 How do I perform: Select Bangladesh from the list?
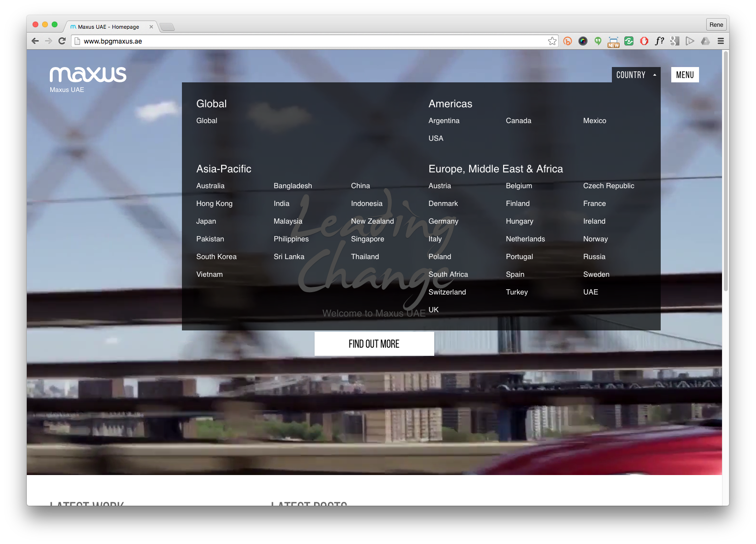click(x=293, y=186)
